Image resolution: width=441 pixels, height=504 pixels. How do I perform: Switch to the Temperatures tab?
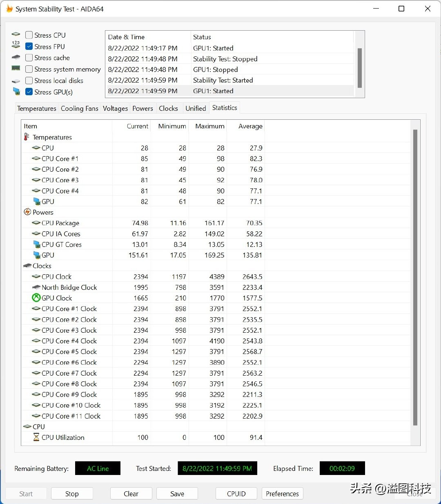point(36,108)
